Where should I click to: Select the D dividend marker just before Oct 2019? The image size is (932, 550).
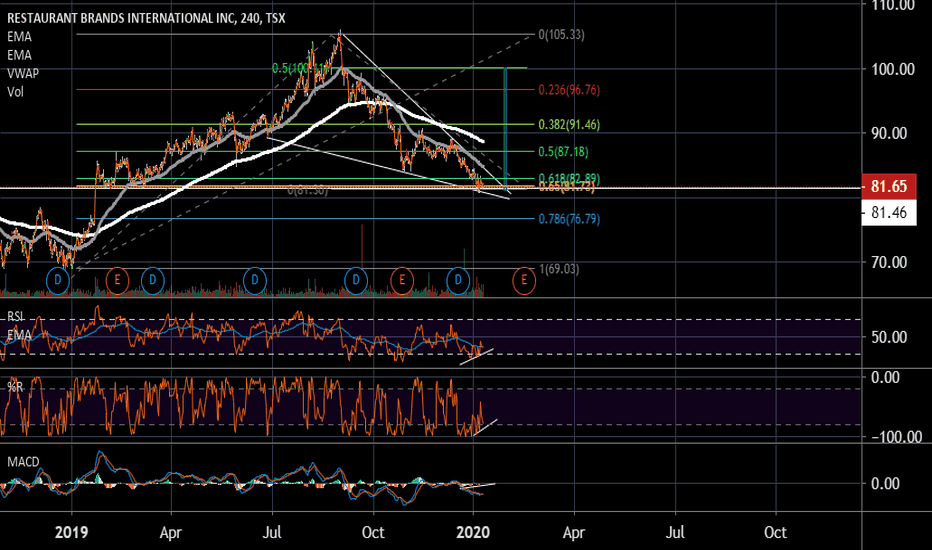tap(356, 280)
